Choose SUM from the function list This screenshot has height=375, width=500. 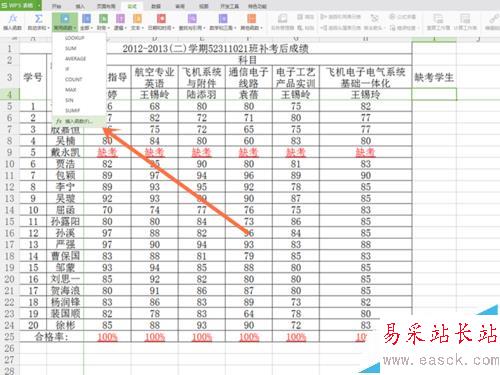click(x=79, y=48)
